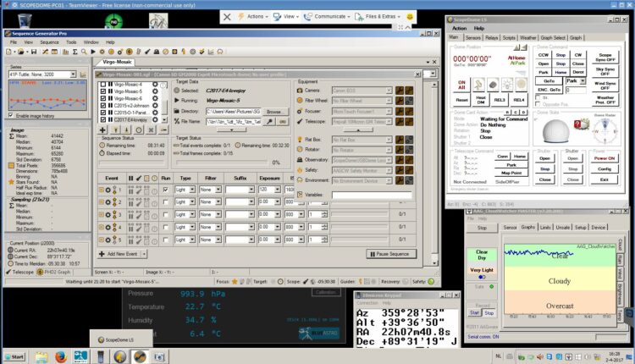635x364 pixels.
Task: Open Filter dropdown for event 2
Action: [218, 202]
